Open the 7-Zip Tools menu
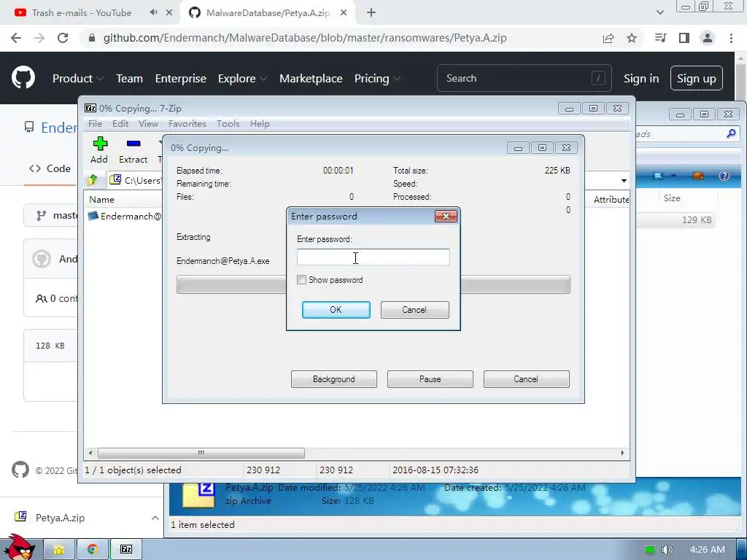This screenshot has height=560, width=747. coord(228,124)
